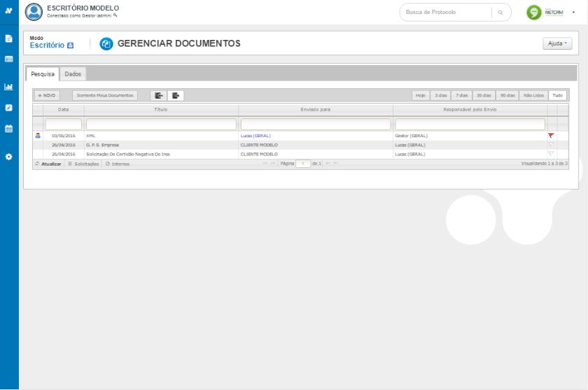Filter documents by 90 dias
This screenshot has width=588, height=390.
click(x=507, y=96)
